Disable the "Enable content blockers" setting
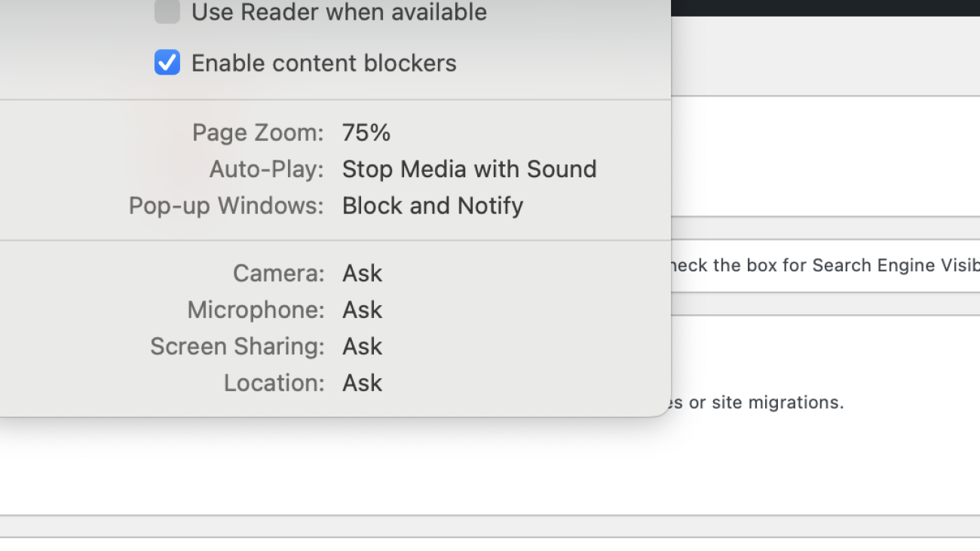 (167, 63)
